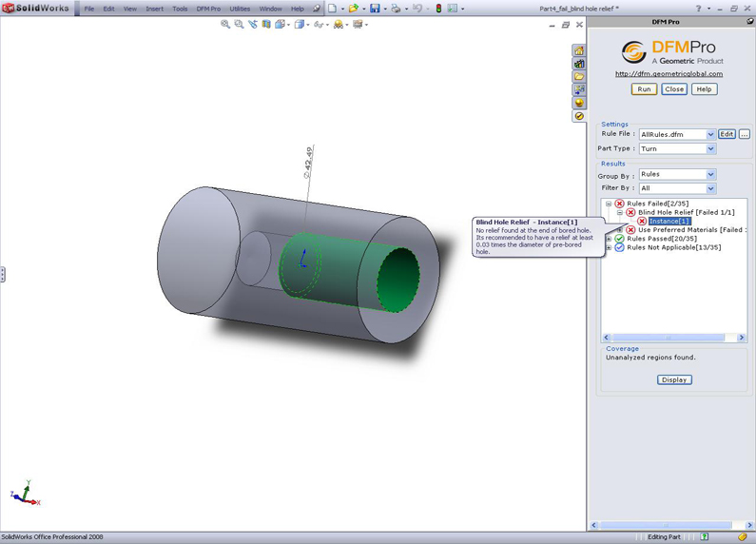This screenshot has height=544, width=756.
Task: Open the Filter By dropdown
Action: click(x=710, y=188)
